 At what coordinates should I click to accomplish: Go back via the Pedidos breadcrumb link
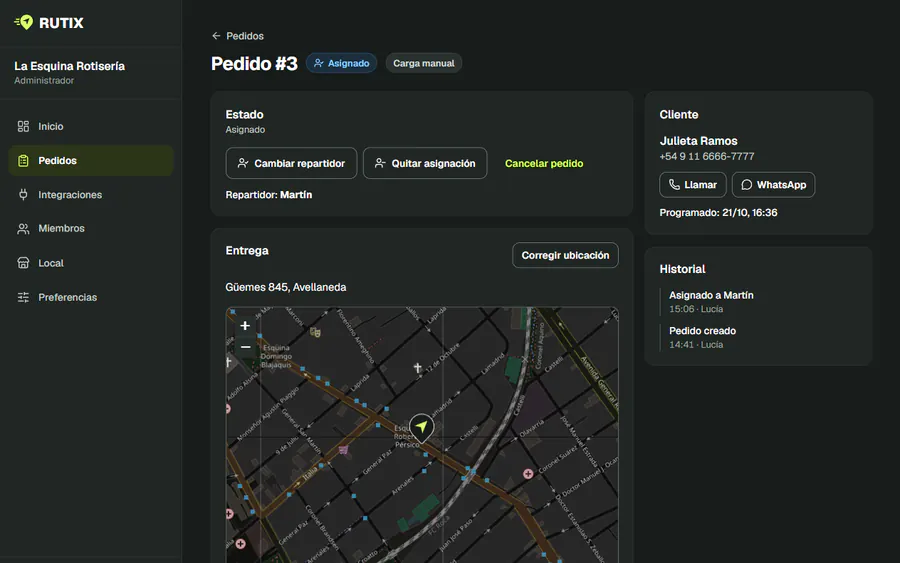pyautogui.click(x=245, y=36)
